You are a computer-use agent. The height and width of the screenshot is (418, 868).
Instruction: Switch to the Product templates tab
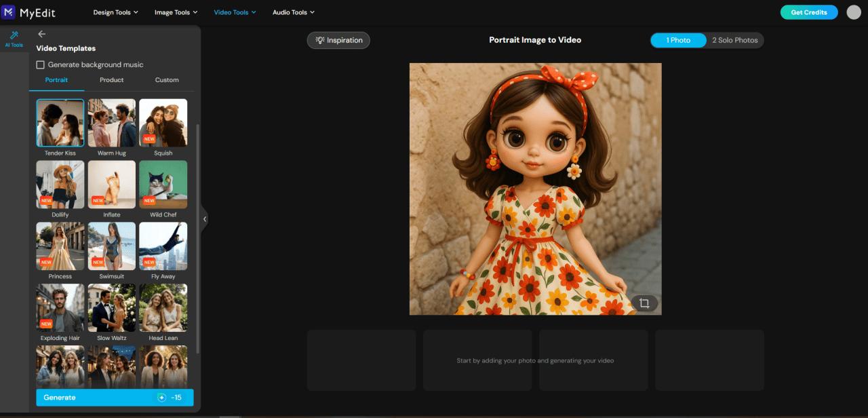coord(111,79)
